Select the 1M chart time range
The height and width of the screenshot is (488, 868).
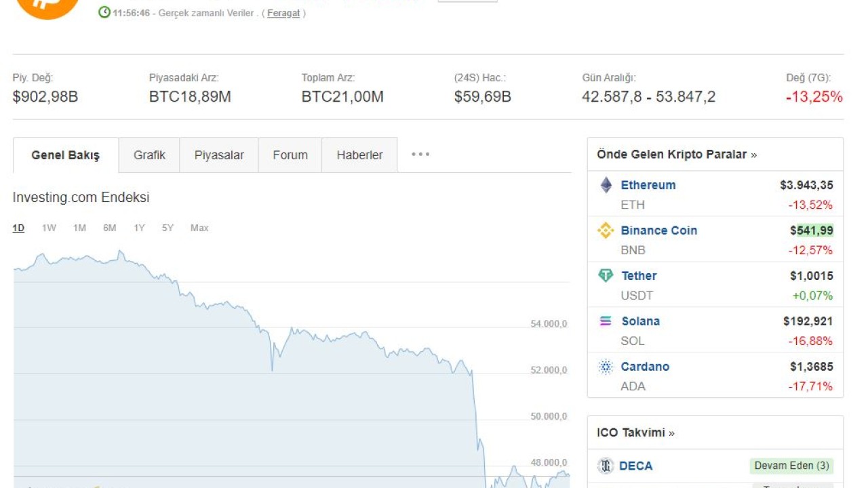pyautogui.click(x=79, y=228)
